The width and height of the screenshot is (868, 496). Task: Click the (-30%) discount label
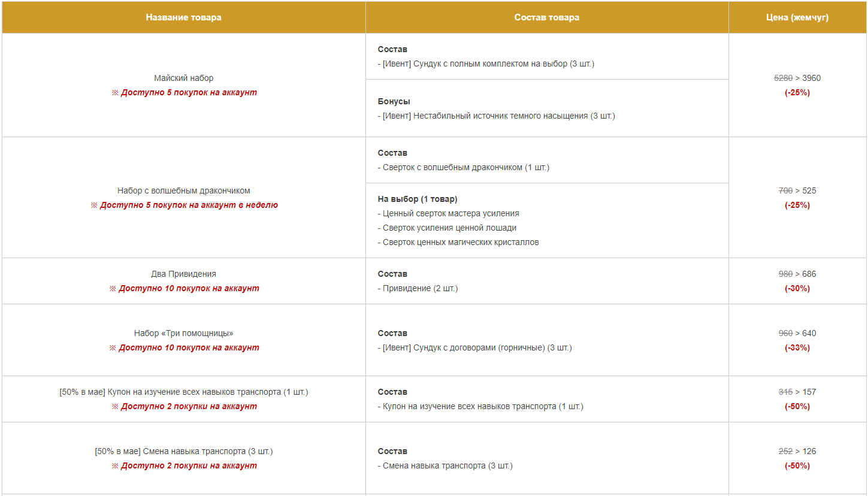tap(797, 288)
